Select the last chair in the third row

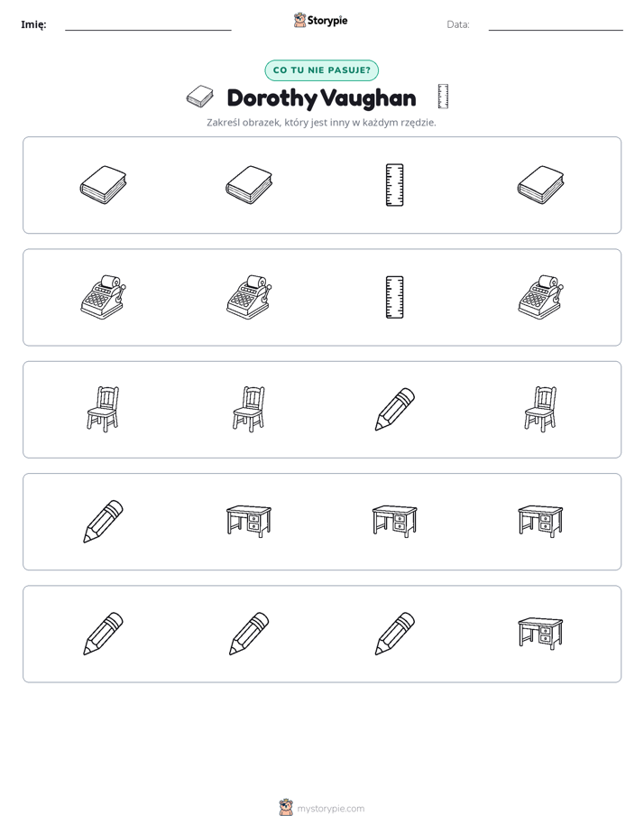click(x=540, y=409)
